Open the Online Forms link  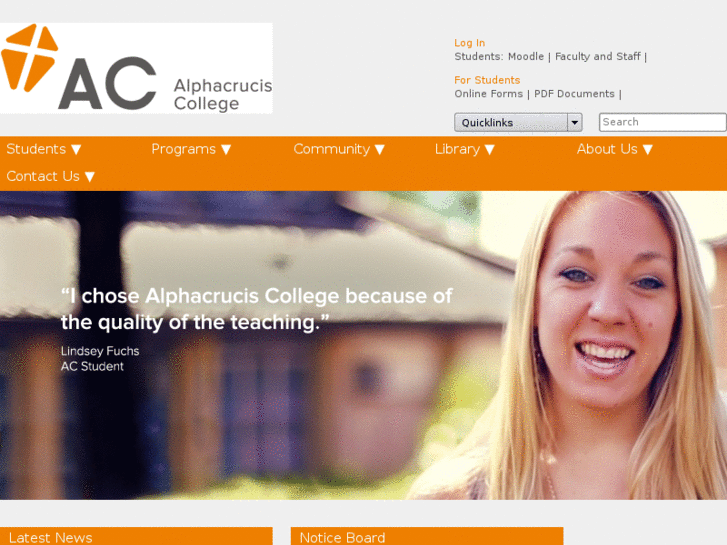488,94
